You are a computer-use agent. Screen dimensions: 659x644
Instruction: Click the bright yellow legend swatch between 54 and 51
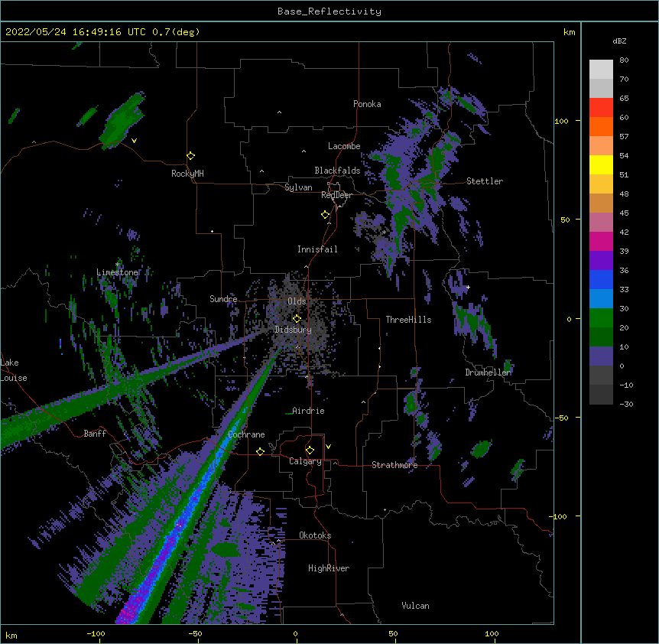[x=601, y=164]
